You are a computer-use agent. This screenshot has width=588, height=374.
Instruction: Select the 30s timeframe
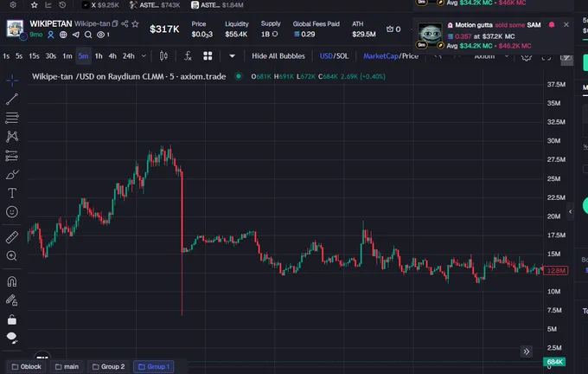pos(51,56)
